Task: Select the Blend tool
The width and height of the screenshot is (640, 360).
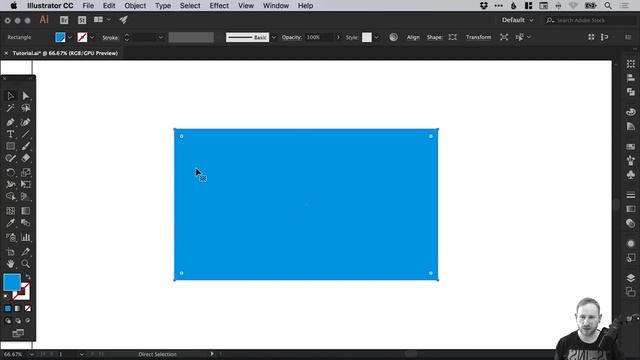Action: [25, 223]
